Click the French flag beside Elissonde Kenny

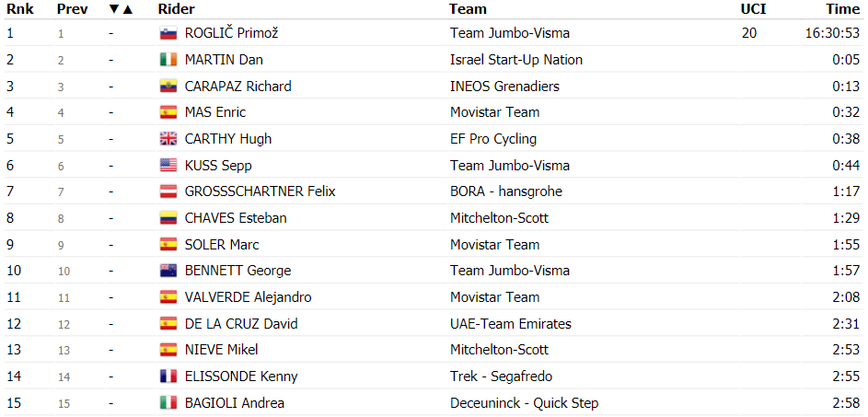click(x=168, y=376)
